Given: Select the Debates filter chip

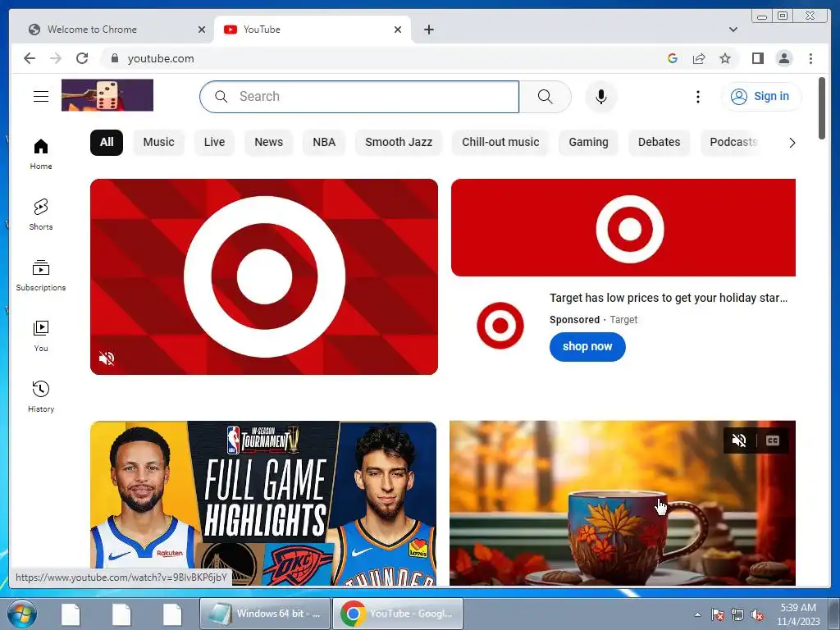Looking at the screenshot, I should 659,143.
